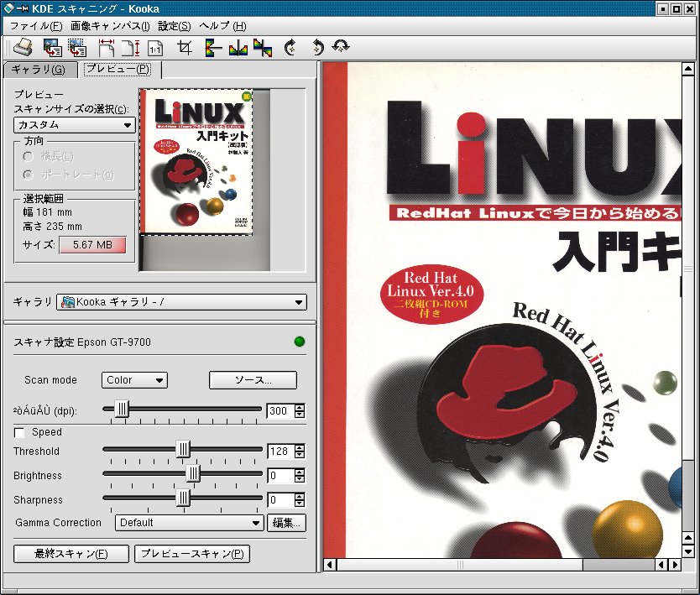Click the leftmost arrow of the horizontal scrollbar
This screenshot has width=700, height=595.
click(x=330, y=565)
